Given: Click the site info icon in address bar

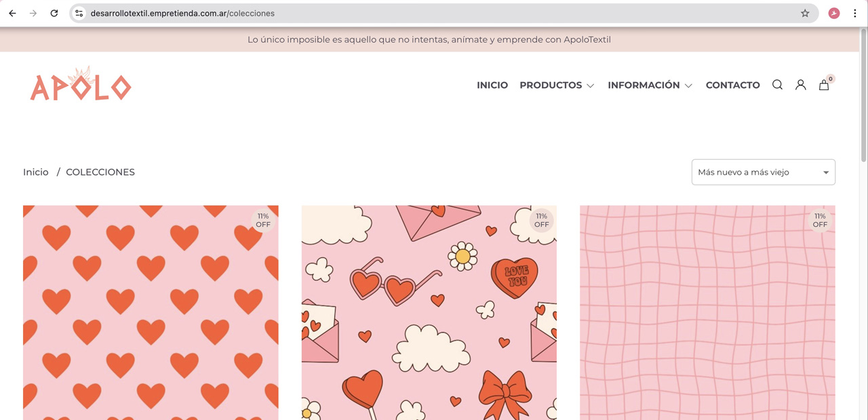Looking at the screenshot, I should pos(79,13).
